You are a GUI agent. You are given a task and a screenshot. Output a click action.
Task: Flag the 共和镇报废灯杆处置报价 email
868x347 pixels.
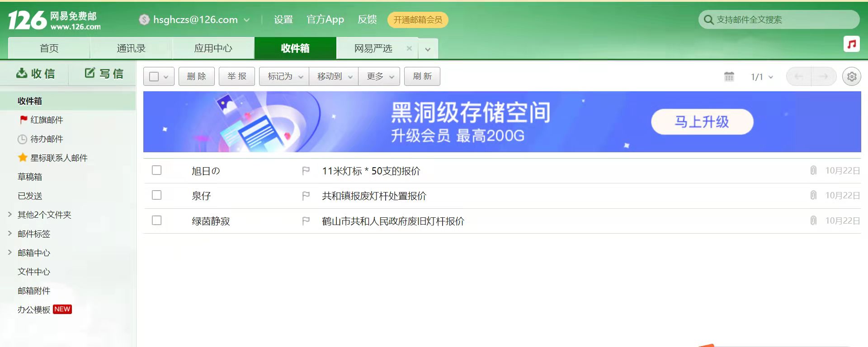point(306,196)
